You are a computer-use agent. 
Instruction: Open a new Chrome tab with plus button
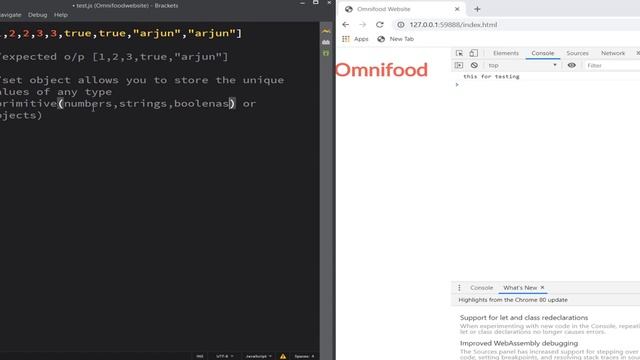477,9
